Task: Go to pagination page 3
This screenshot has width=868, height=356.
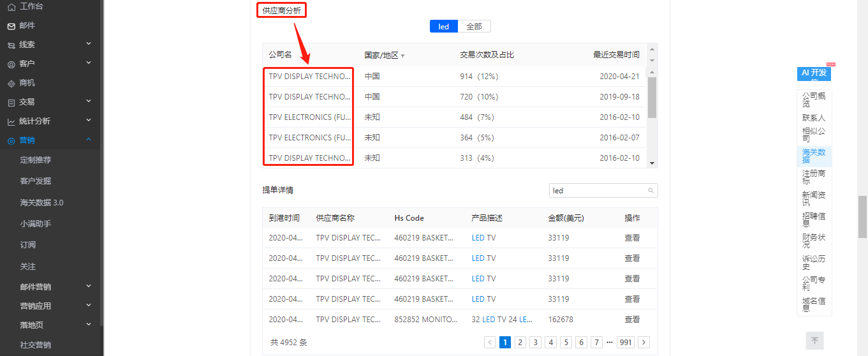Action: 536,343
